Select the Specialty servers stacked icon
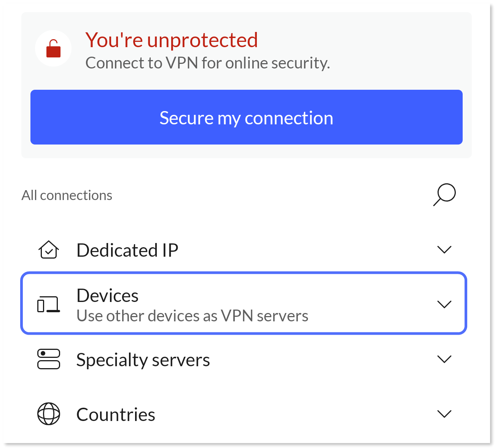The height and width of the screenshot is (448, 495). [48, 359]
